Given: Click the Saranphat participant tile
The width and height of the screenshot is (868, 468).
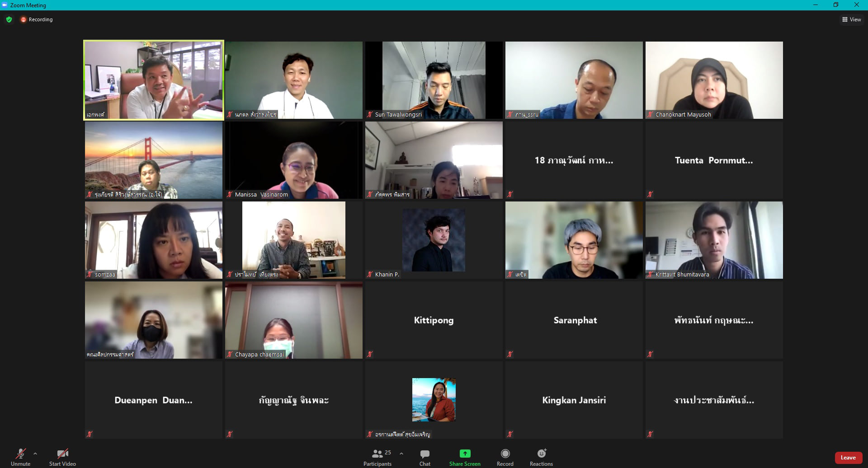Looking at the screenshot, I should coord(574,320).
